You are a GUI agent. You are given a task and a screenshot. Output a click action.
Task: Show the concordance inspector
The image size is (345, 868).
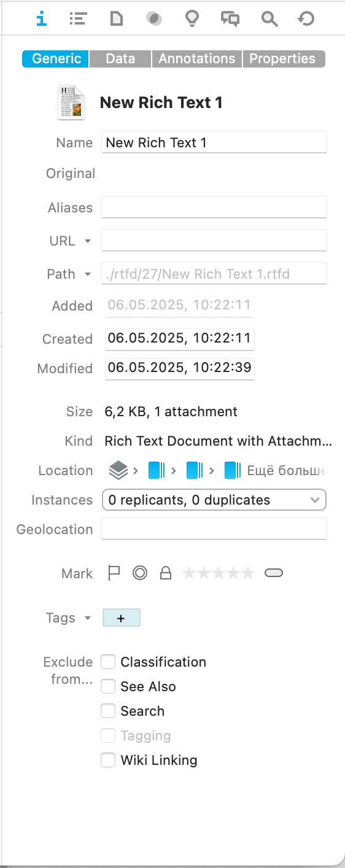[154, 19]
